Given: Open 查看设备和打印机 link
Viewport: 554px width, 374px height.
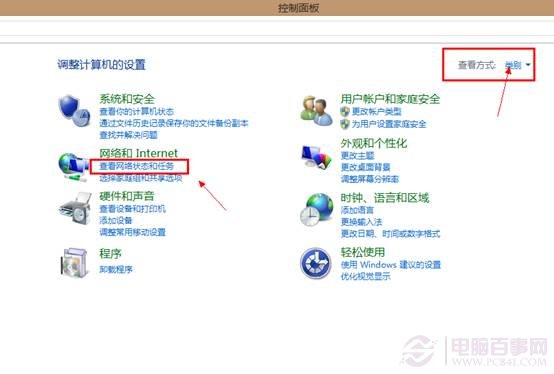Looking at the screenshot, I should tap(132, 209).
